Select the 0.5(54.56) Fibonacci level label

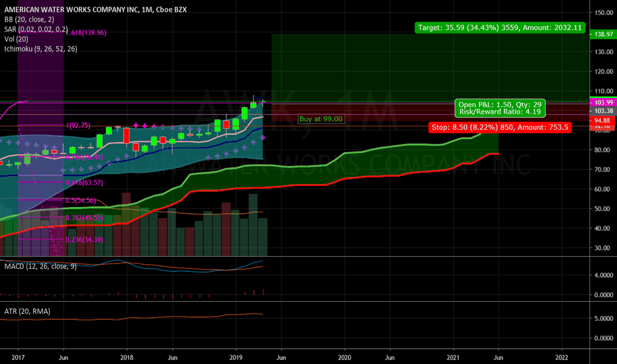[x=81, y=201]
